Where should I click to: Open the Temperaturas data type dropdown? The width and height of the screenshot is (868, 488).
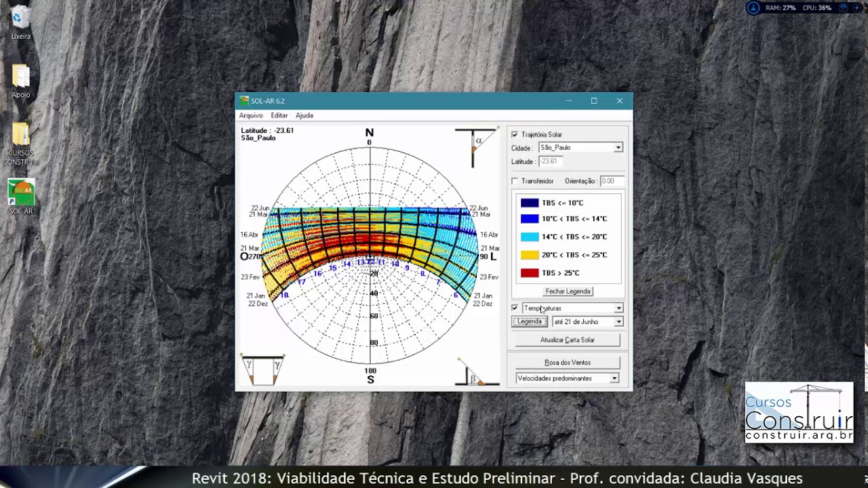pos(572,308)
